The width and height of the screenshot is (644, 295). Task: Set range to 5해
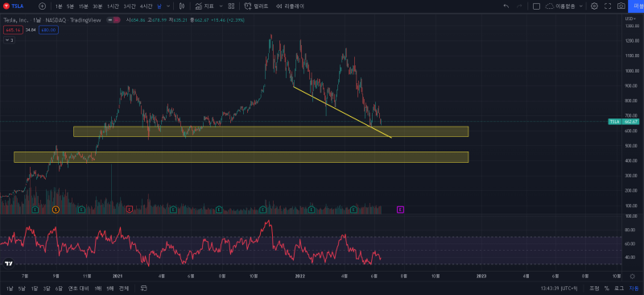[110, 289]
